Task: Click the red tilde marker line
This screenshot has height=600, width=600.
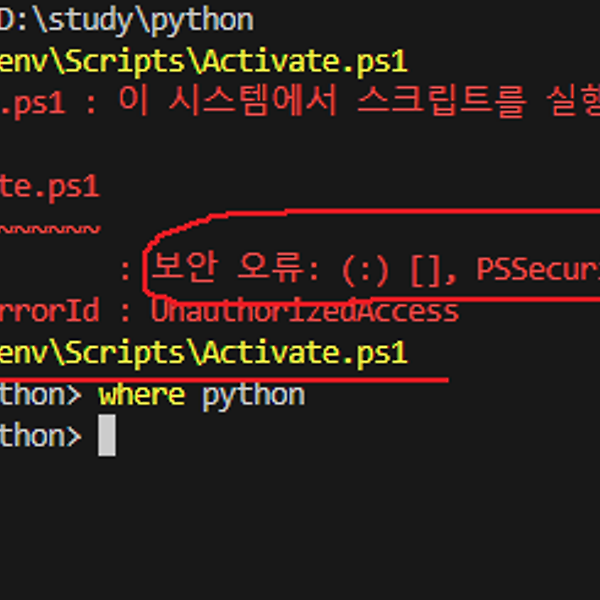Action: 48,228
